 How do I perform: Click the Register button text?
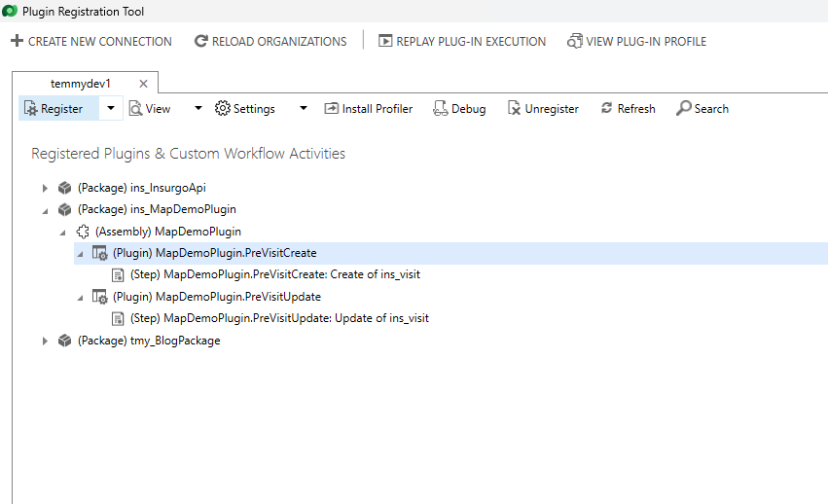[61, 109]
